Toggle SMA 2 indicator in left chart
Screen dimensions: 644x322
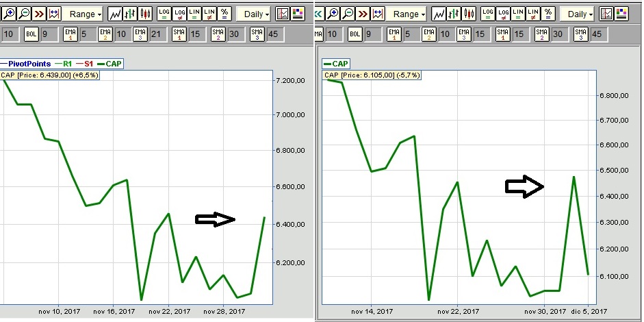pyautogui.click(x=218, y=34)
